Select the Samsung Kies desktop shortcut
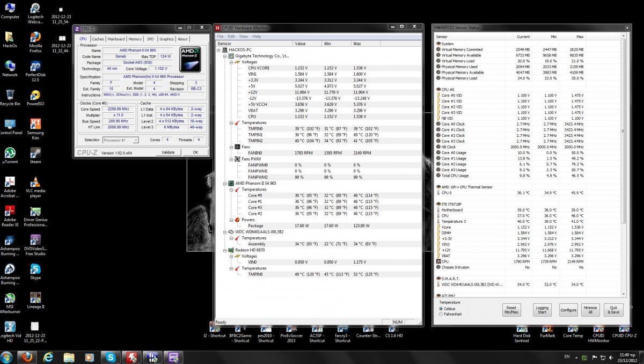This screenshot has height=364, width=644. pos(35,129)
